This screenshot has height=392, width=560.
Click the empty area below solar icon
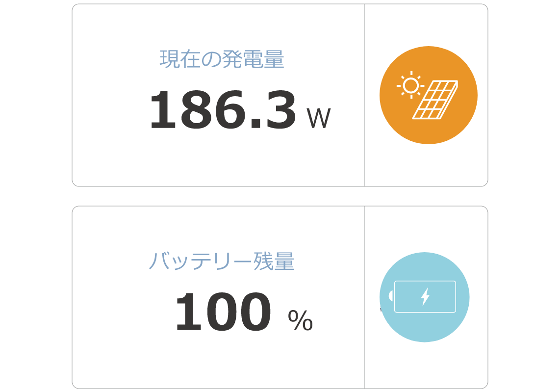point(426,165)
